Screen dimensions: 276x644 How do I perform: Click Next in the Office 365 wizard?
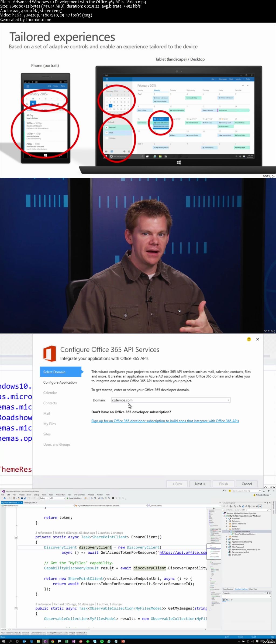[x=200, y=484]
